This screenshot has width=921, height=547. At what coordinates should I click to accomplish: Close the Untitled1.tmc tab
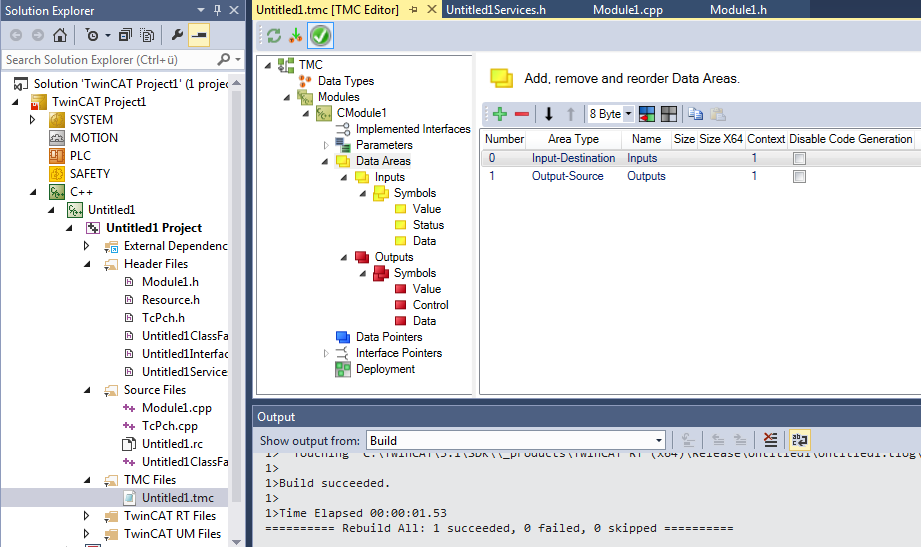(432, 9)
